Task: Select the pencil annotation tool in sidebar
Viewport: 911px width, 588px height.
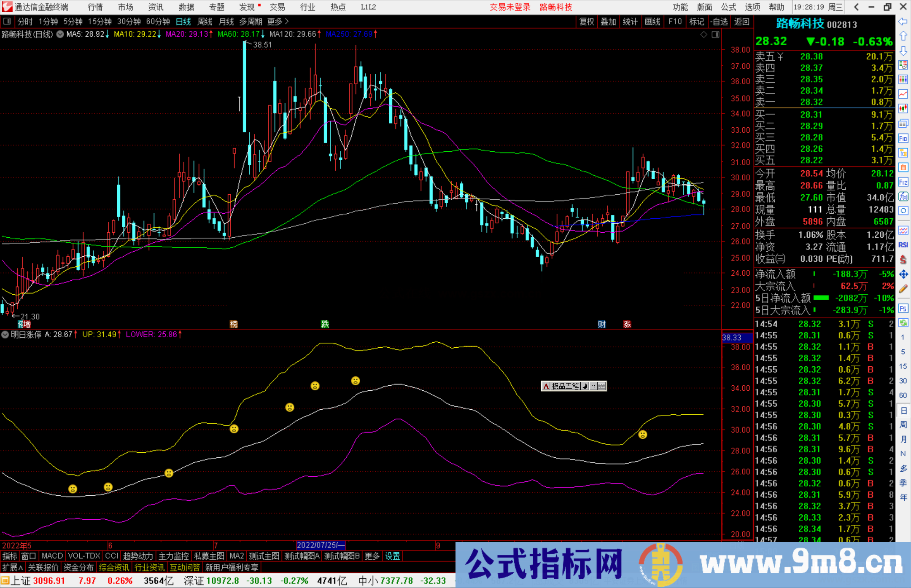Action: pos(903,287)
